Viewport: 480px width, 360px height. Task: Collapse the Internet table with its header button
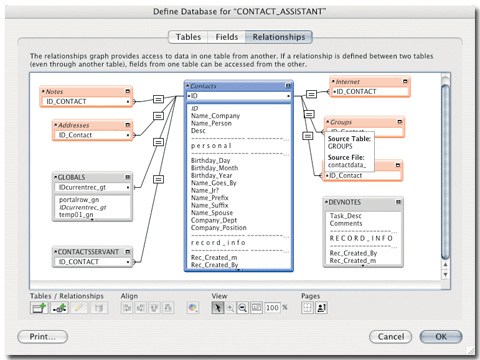[405, 81]
